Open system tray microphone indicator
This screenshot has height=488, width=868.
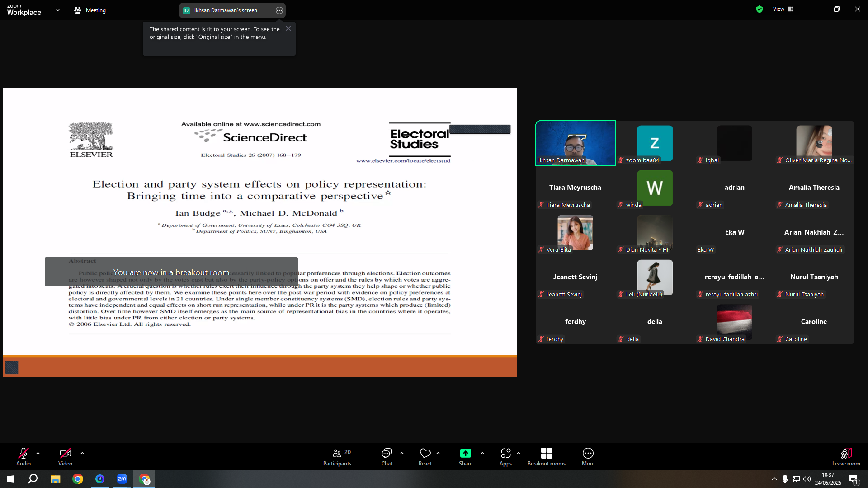coord(785,479)
